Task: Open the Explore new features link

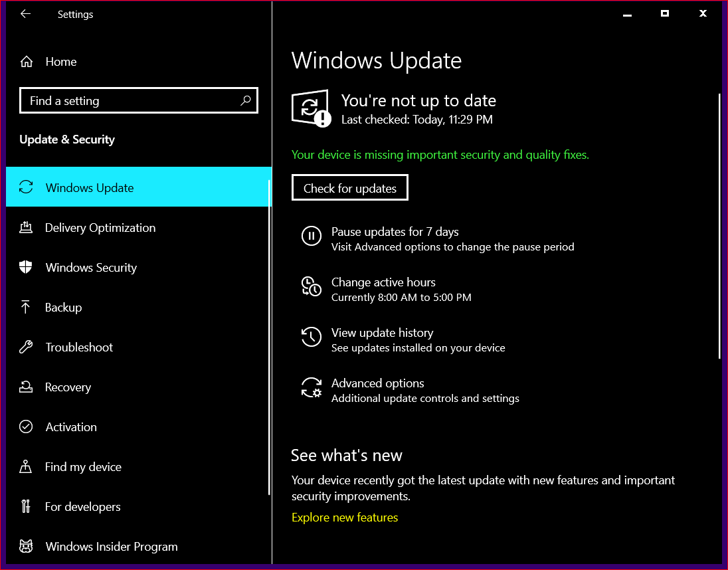Action: point(345,517)
